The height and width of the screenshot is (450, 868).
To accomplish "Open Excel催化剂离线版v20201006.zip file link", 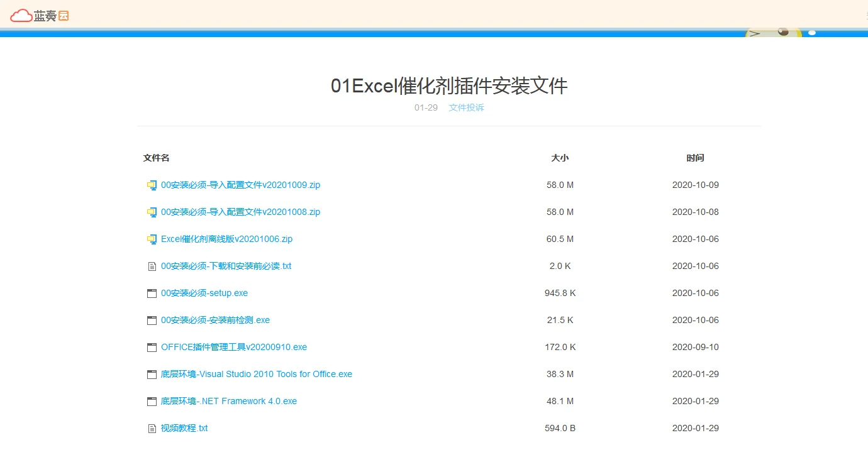I will (x=227, y=239).
